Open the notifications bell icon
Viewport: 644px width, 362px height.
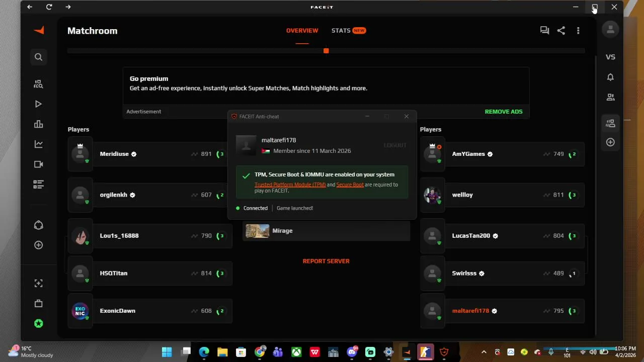point(610,77)
